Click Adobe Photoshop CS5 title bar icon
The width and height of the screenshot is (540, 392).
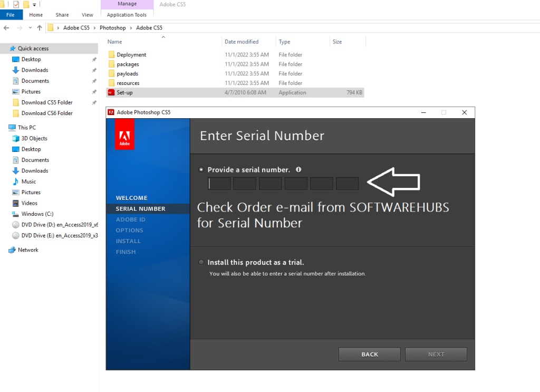tap(111, 112)
